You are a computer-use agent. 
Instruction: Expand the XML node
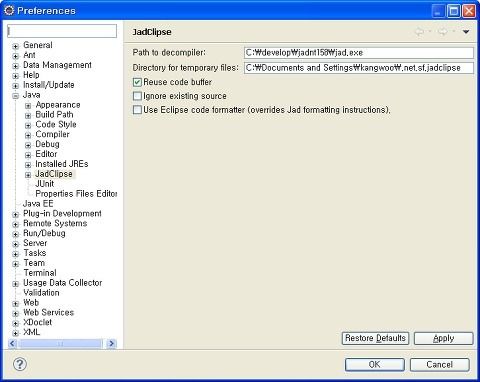point(15,333)
